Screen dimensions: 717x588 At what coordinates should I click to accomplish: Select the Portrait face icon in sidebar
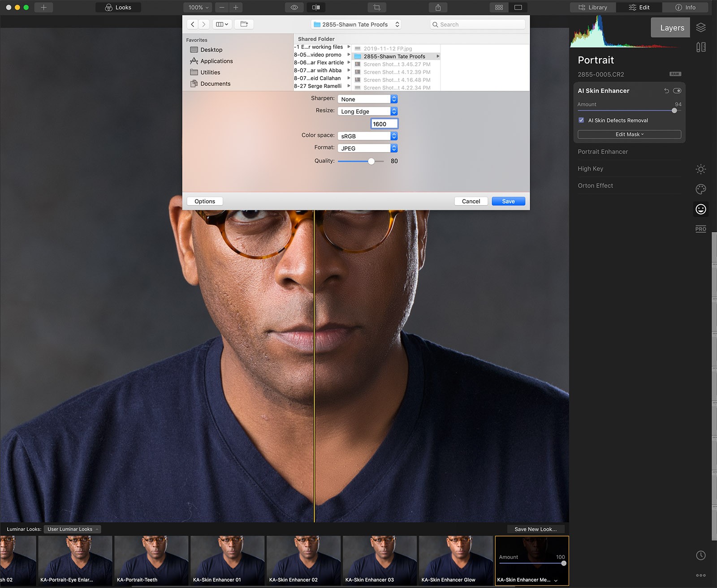click(x=701, y=209)
